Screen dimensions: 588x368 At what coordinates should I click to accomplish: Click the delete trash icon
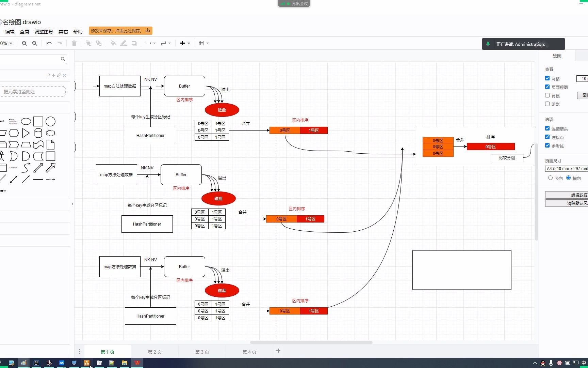click(74, 43)
